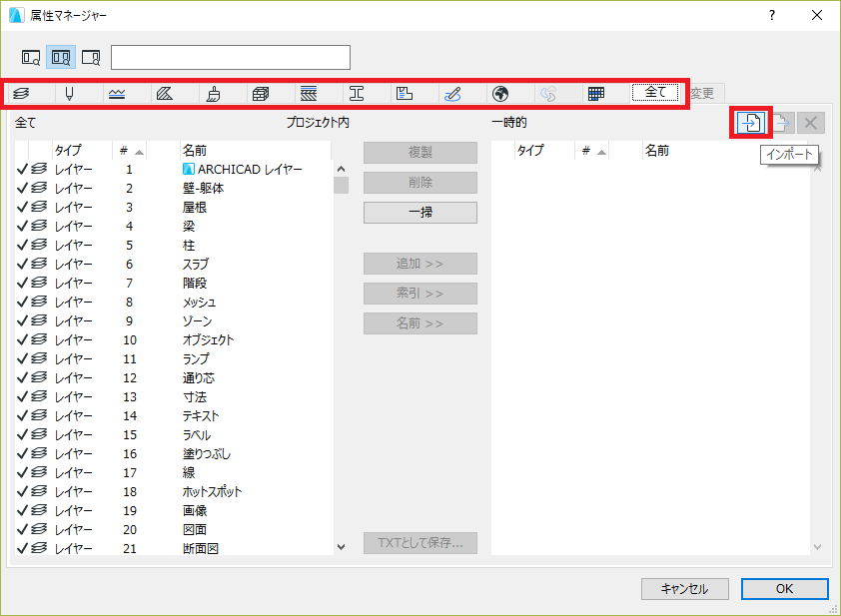Select search-in-left-list mode icon

(31, 57)
